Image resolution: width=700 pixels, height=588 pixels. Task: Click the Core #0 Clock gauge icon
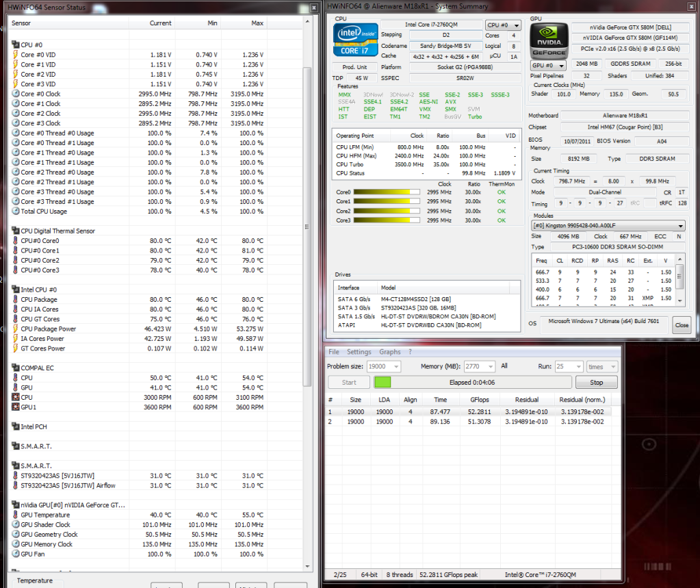pos(16,94)
